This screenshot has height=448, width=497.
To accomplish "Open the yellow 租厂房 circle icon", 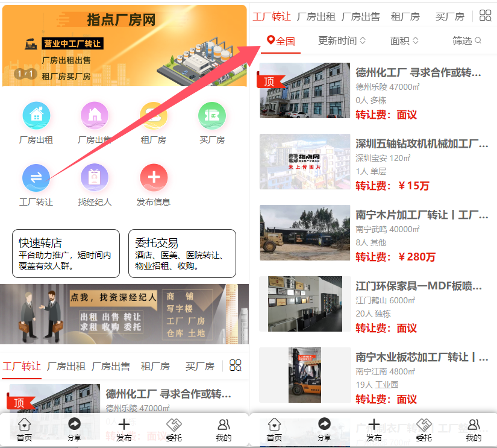I will tap(154, 116).
